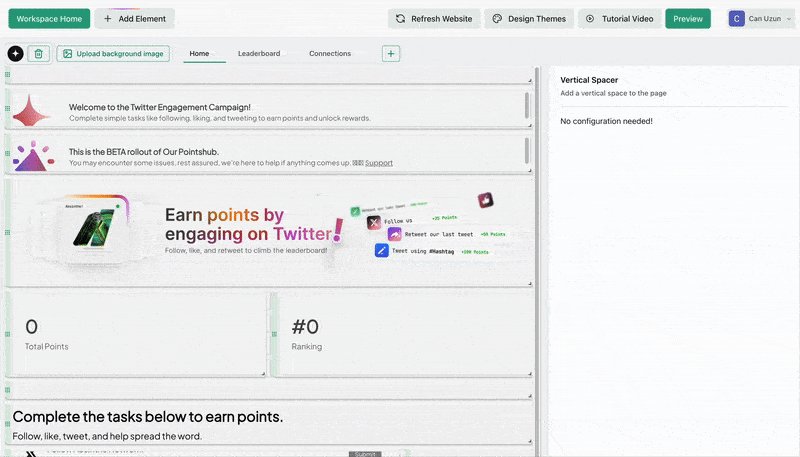The width and height of the screenshot is (800, 457).
Task: Click the red star icon in Welcome banner
Action: pyautogui.click(x=31, y=111)
